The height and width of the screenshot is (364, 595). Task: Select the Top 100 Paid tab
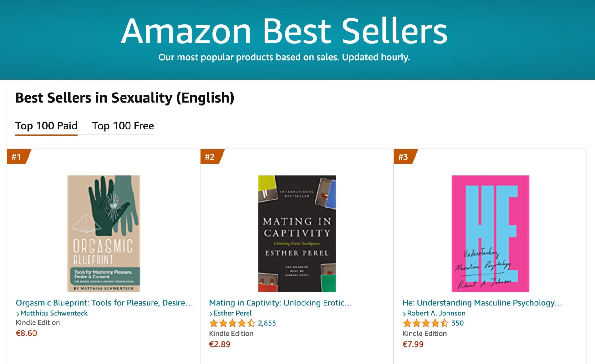(46, 126)
